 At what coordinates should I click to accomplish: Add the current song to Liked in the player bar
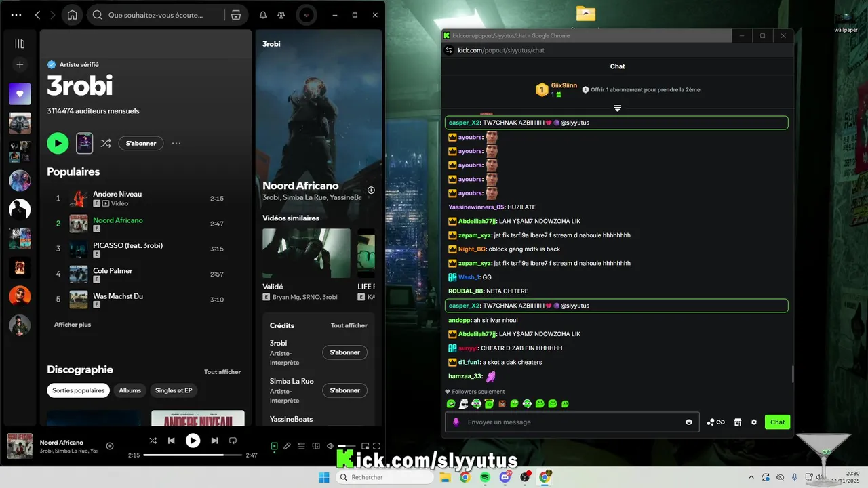110,446
